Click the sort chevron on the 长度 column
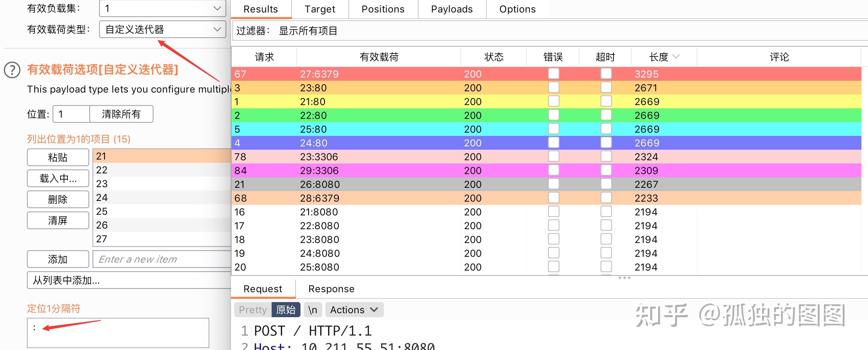The width and height of the screenshot is (868, 350). pyautogui.click(x=677, y=56)
